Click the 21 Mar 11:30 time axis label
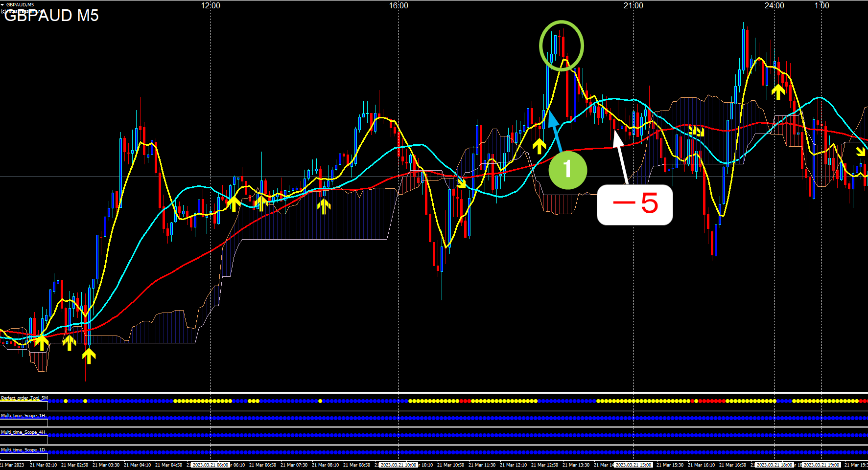Screen dimensions: 868x470 482,465
